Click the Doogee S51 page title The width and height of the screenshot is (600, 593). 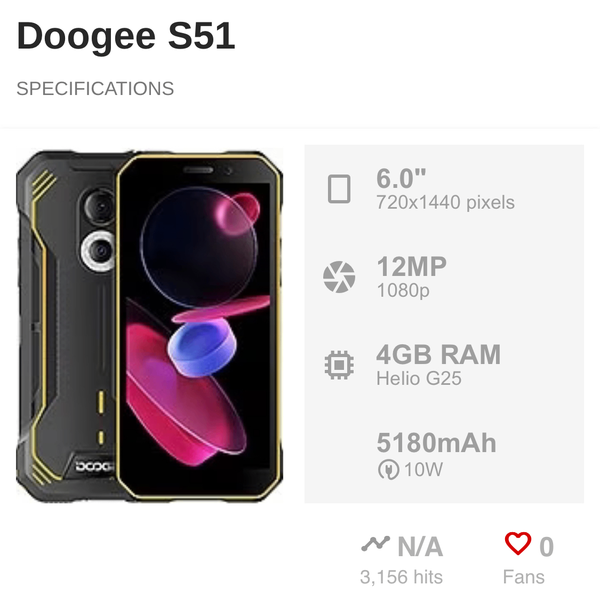pyautogui.click(x=126, y=36)
